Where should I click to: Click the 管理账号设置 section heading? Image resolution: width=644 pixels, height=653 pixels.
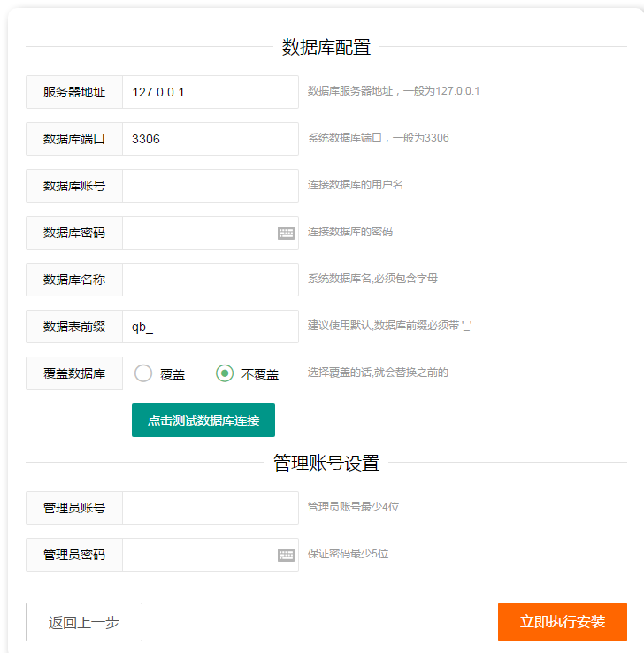tap(326, 463)
